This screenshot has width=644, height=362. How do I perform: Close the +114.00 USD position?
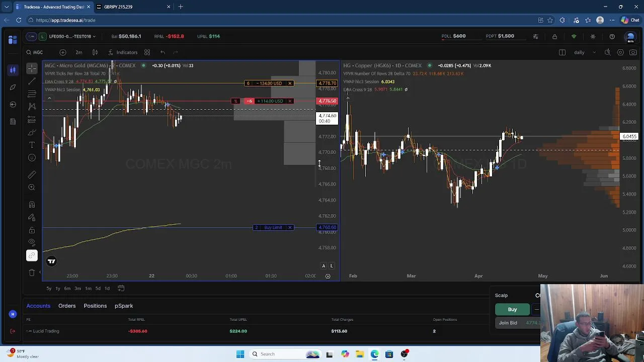click(290, 101)
